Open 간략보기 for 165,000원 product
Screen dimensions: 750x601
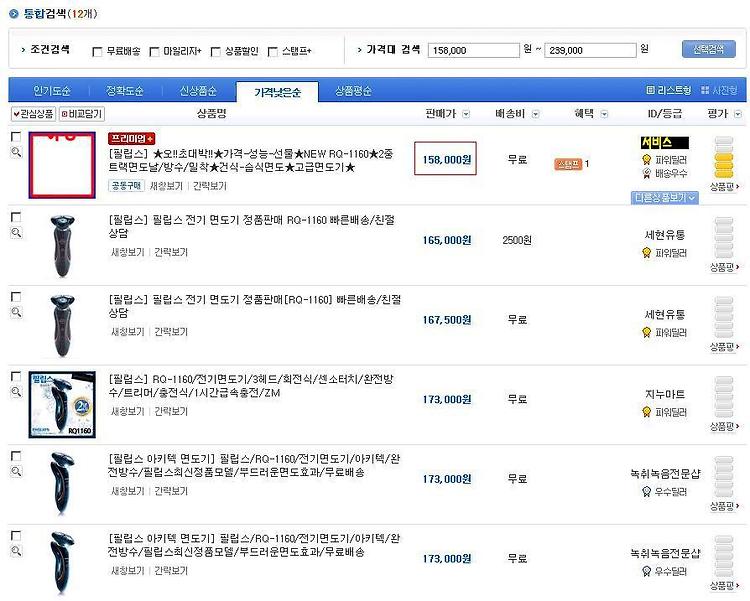(x=171, y=252)
